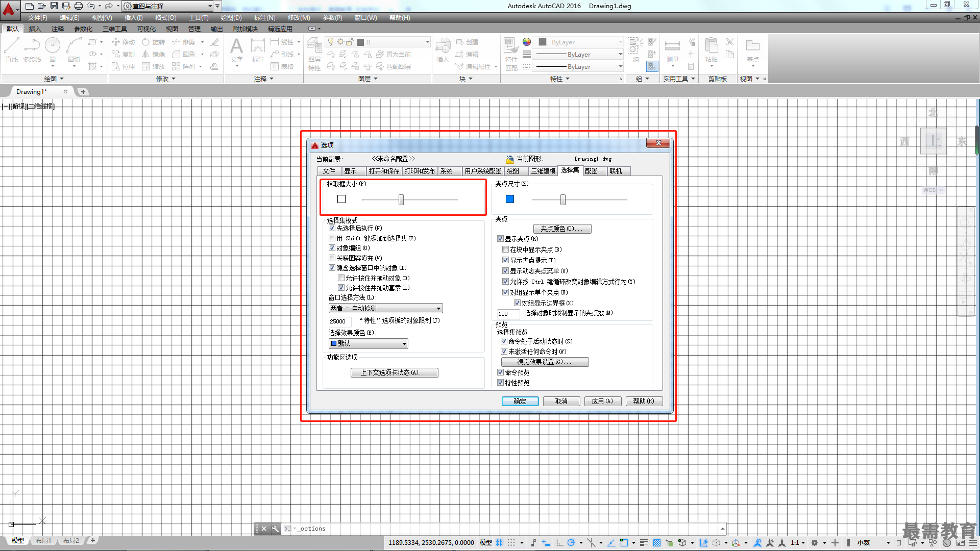
Task: Click customize wrench icon on command line
Action: tap(275, 529)
